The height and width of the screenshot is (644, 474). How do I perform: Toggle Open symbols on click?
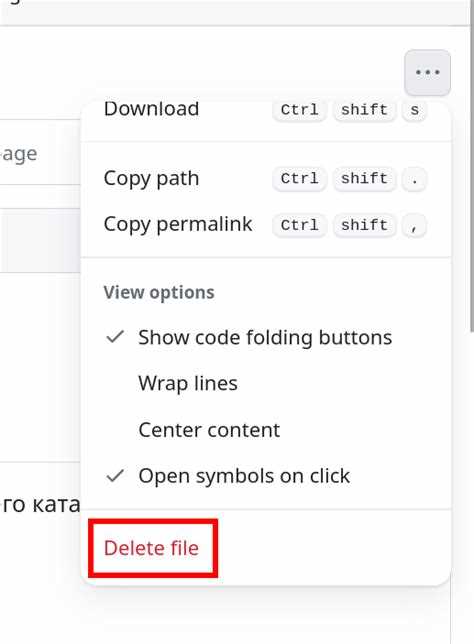266,476
